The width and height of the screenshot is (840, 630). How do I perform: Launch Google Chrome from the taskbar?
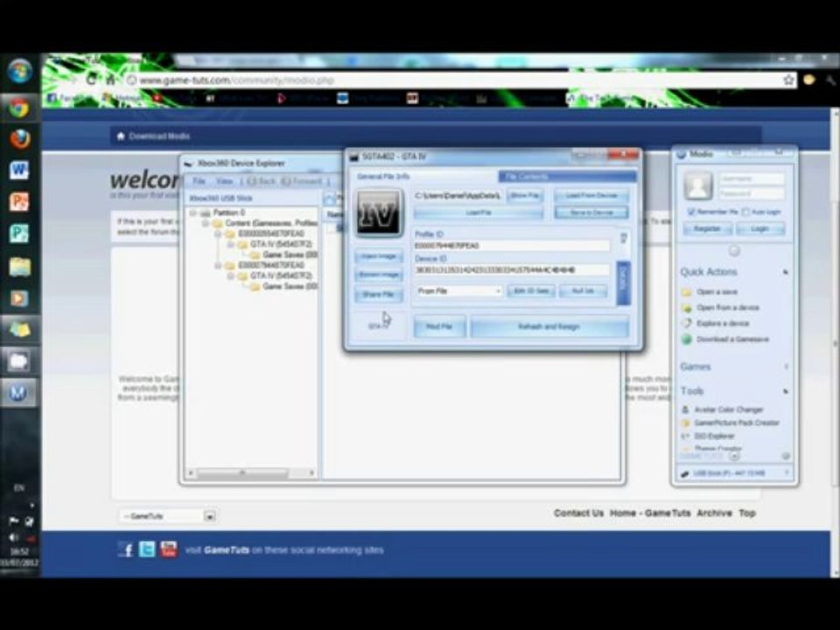click(19, 108)
